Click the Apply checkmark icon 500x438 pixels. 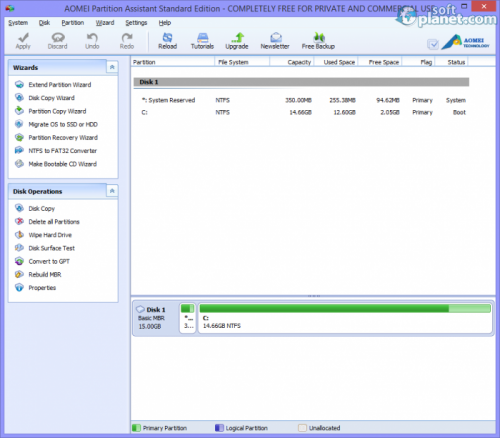23,37
